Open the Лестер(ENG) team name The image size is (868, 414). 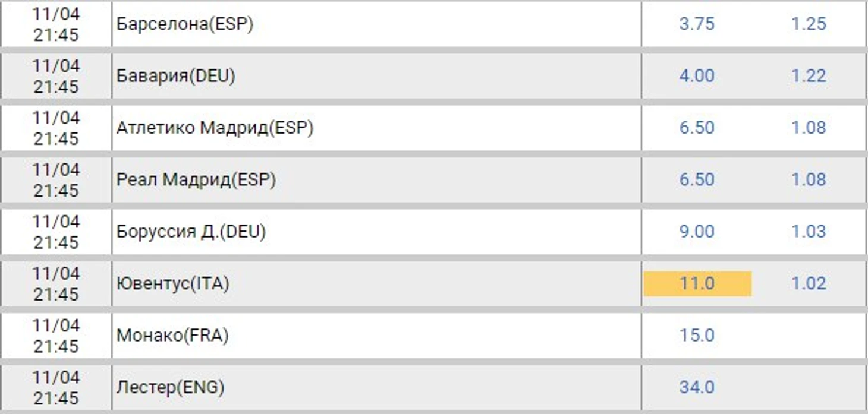[171, 388]
